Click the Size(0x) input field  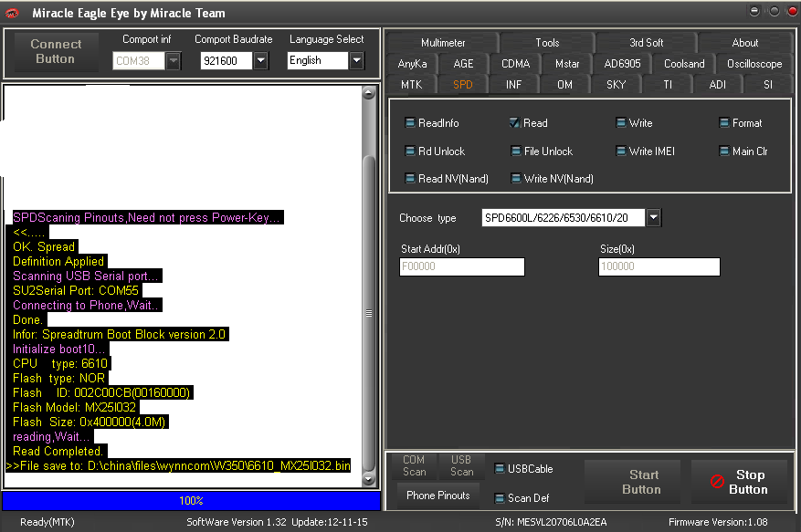click(x=659, y=266)
